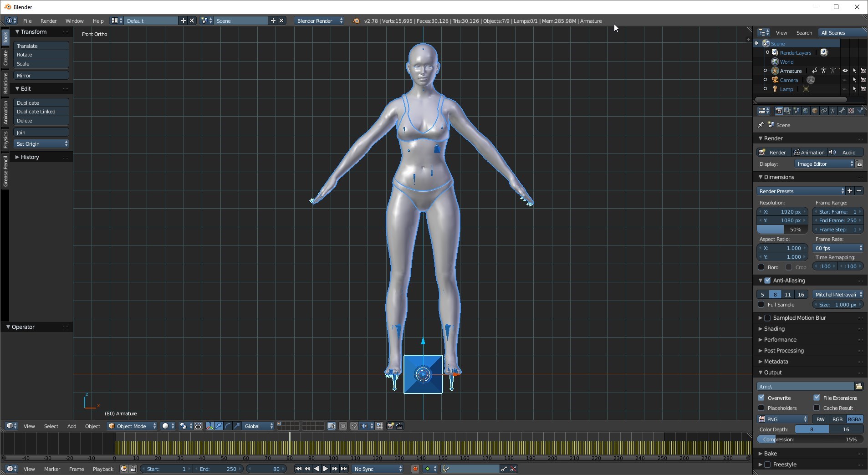Open the Set Origin dropdown

coord(41,144)
